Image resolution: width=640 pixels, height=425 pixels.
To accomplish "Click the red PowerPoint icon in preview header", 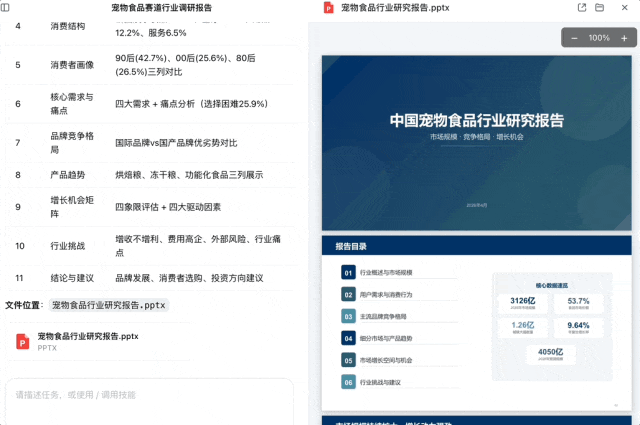I will 328,7.
